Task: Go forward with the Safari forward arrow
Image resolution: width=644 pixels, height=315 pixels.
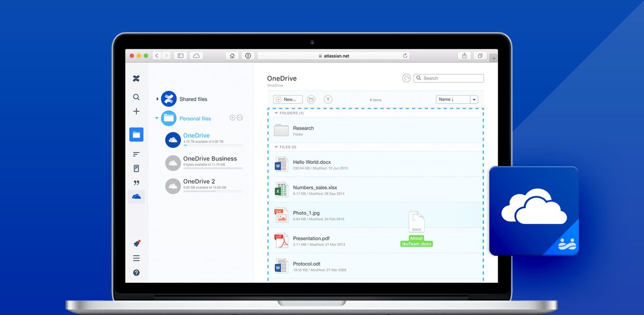Action: pos(166,56)
